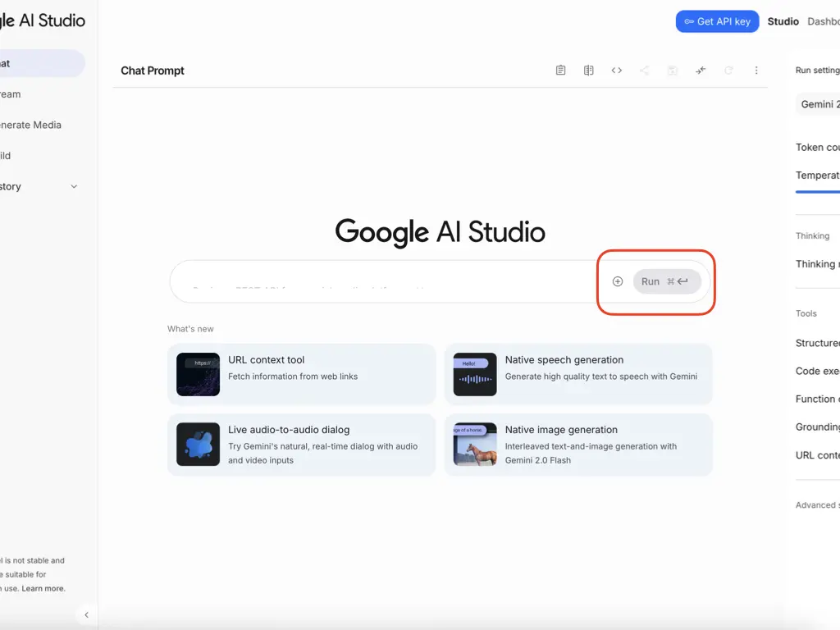Viewport: 840px width, 630px height.
Task: Open the Get code brackets icon
Action: pos(617,71)
